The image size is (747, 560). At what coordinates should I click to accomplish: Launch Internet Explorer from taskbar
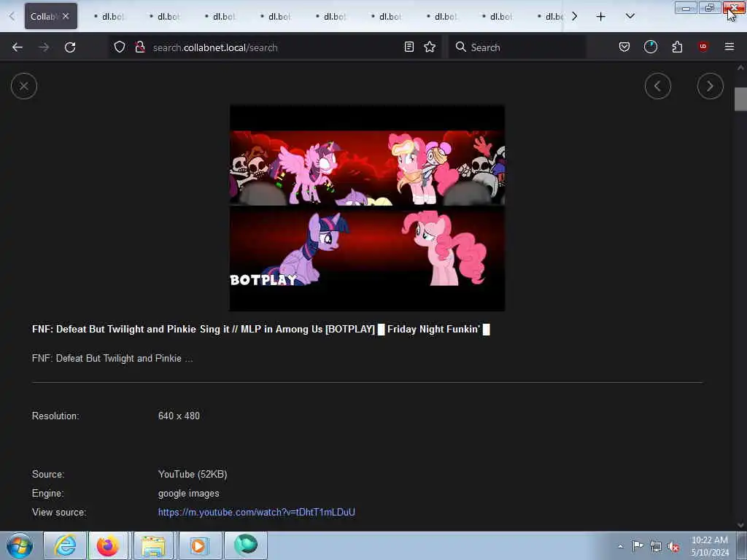pos(65,545)
